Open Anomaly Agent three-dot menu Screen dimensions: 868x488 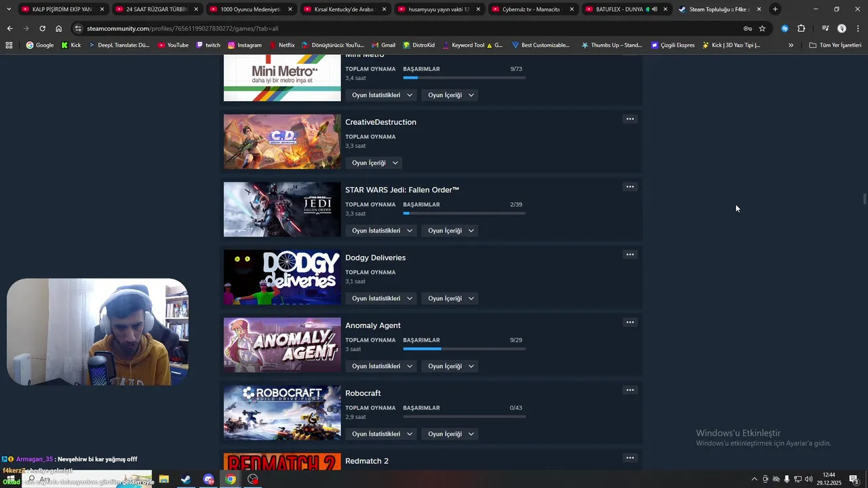[630, 323]
